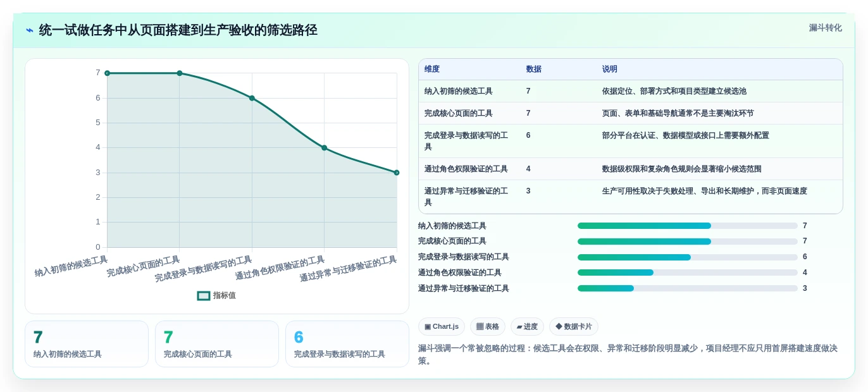Screen dimensions: 868x392
Task: Click the x-axis label 通过异常与迁移验证的工具
Action: tap(348, 269)
